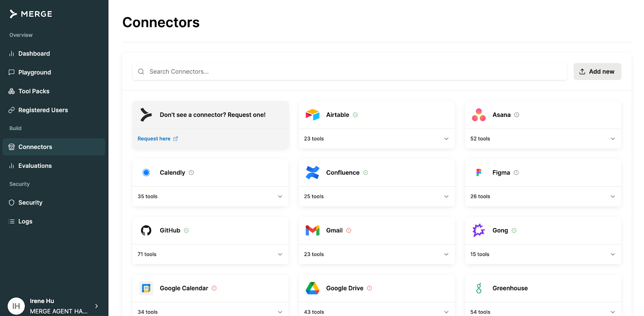Click the green check status icon beside Gong
Viewport: 644px width, 316px height.
[x=514, y=231]
